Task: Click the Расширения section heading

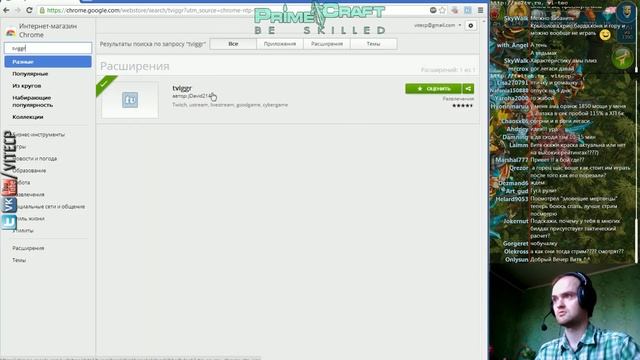Action: tap(135, 66)
